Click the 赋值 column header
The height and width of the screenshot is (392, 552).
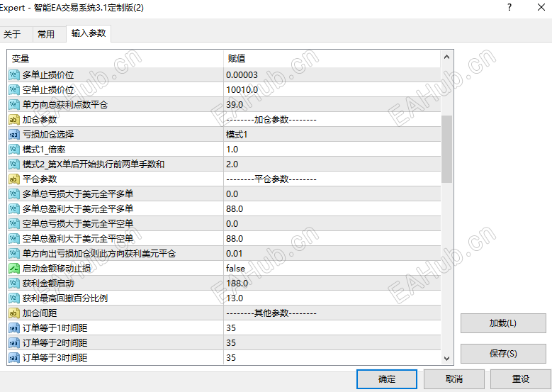pos(332,58)
